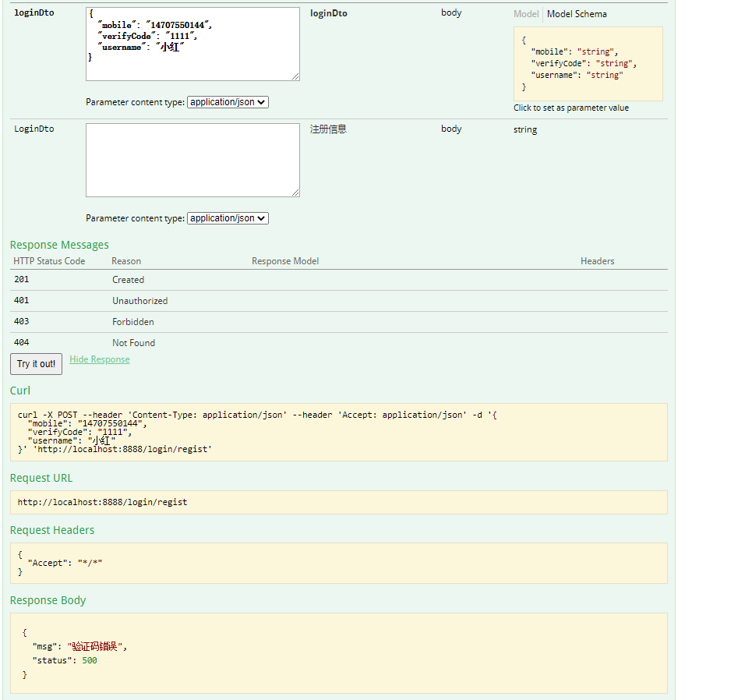Click the Unauthorized reason text
This screenshot has height=700, width=752.
(140, 301)
